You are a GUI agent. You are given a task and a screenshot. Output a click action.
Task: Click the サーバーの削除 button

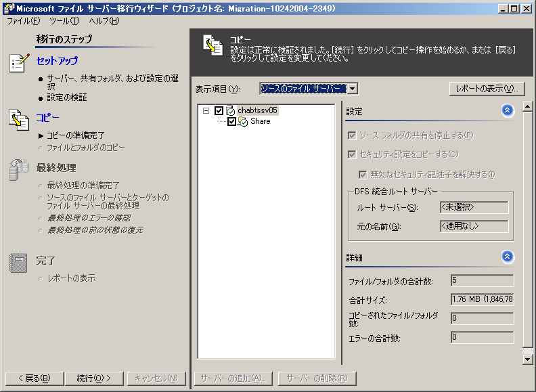317,378
